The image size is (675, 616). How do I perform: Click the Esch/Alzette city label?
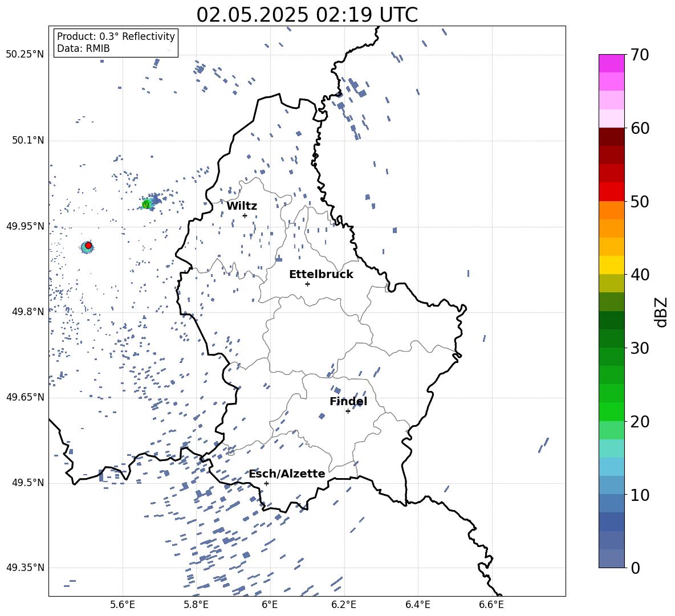(x=287, y=474)
